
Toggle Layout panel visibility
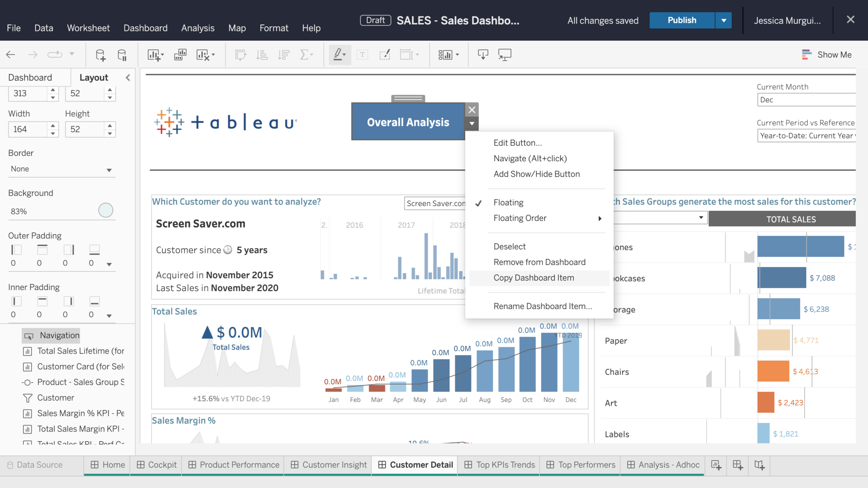click(127, 78)
